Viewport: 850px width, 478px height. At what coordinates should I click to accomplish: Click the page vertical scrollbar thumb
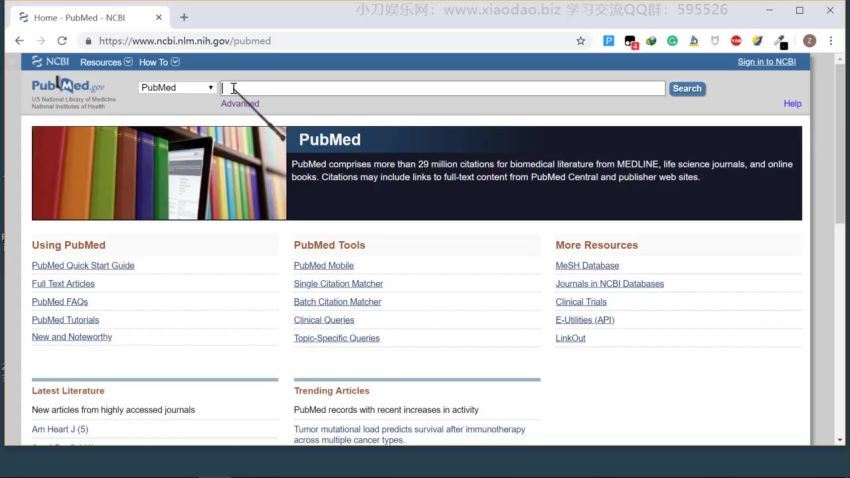[x=840, y=144]
